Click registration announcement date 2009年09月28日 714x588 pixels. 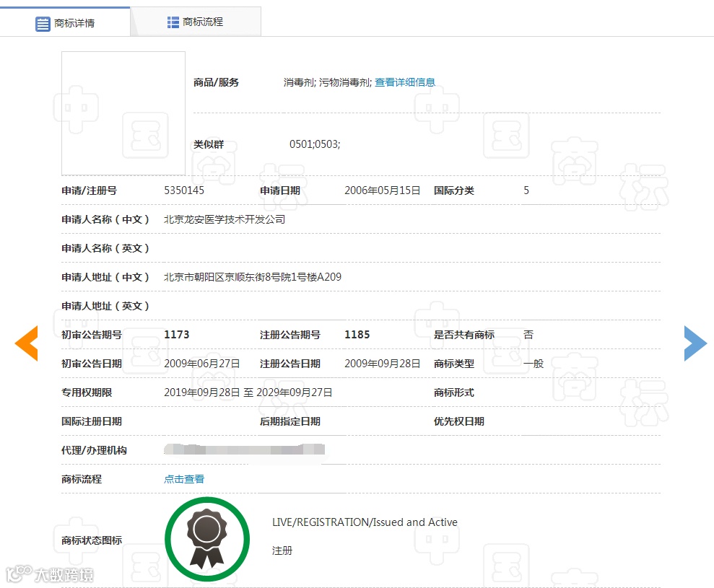click(x=382, y=364)
